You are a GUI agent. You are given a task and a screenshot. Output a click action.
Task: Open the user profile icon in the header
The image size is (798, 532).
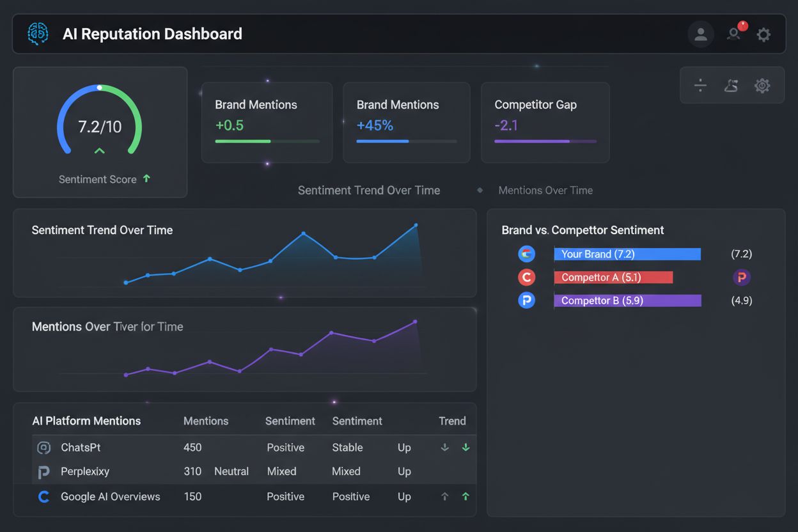[x=700, y=34]
